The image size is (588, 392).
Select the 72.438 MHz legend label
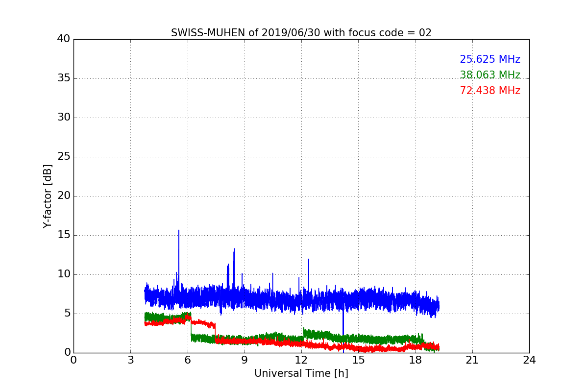click(x=490, y=91)
